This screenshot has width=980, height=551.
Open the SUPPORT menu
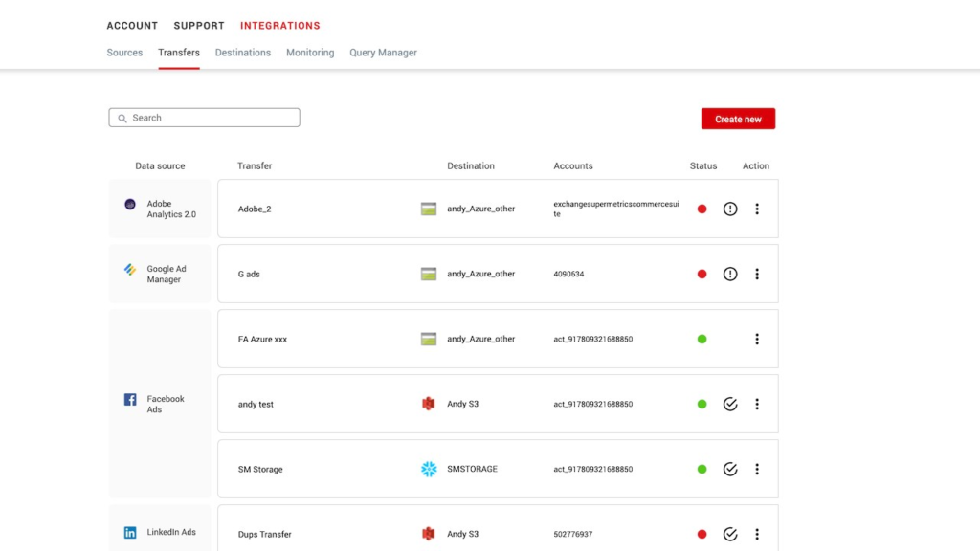click(199, 26)
